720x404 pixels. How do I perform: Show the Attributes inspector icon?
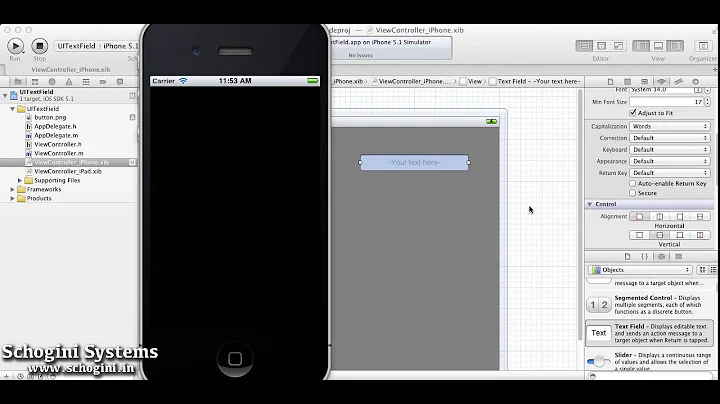pos(661,82)
